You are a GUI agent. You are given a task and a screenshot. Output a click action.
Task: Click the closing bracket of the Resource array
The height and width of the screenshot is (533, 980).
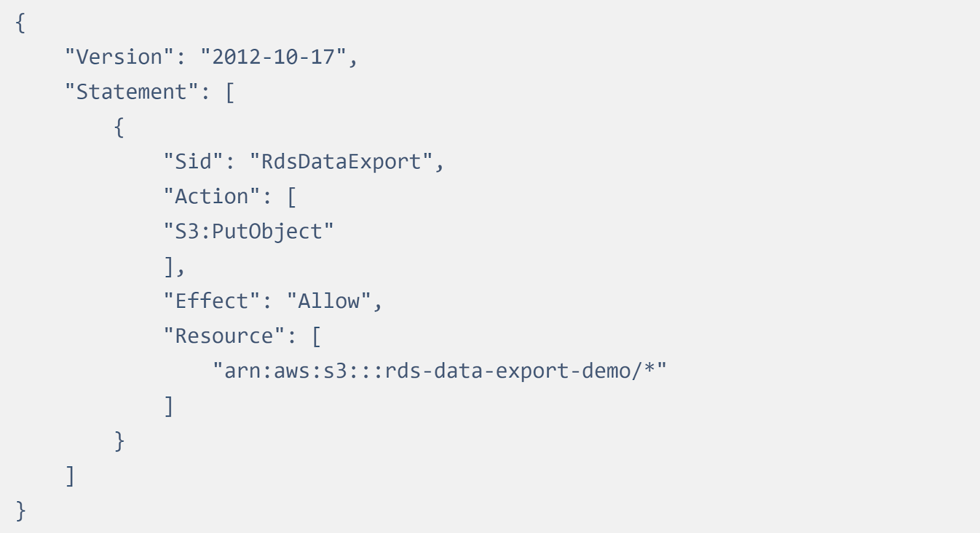169,406
